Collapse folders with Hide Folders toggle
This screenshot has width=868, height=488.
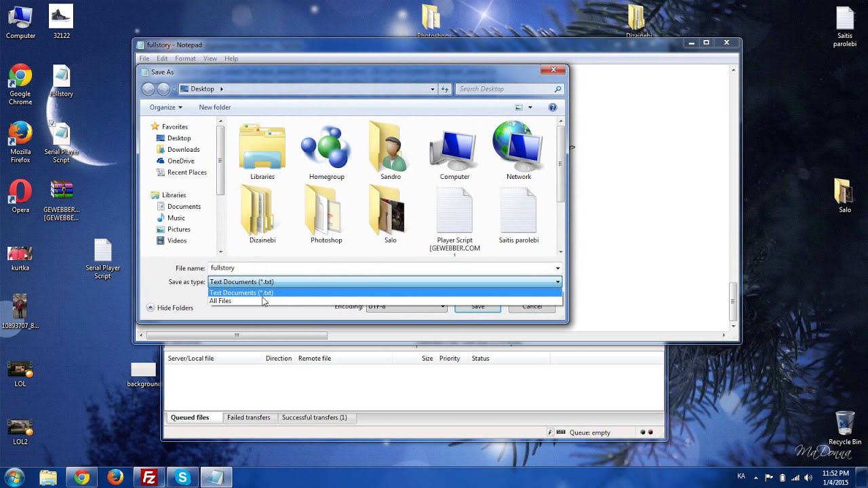click(170, 308)
